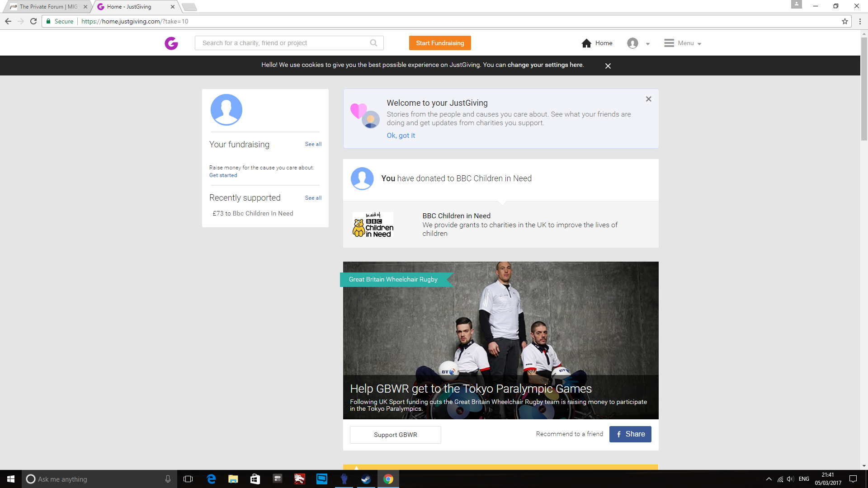Open the Windows Start menu
868x488 pixels.
[11, 479]
